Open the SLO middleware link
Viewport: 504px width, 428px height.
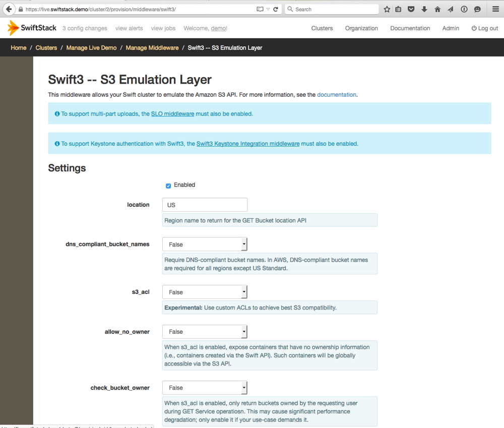pos(172,114)
